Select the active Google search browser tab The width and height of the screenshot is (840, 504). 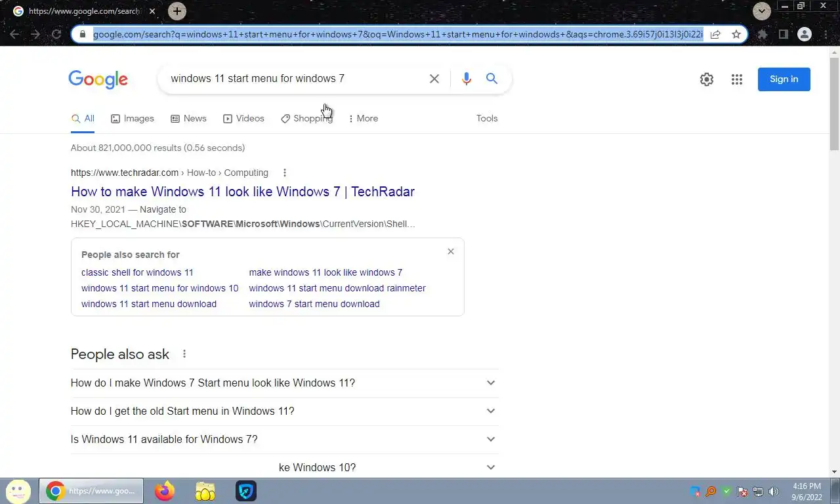[84, 11]
